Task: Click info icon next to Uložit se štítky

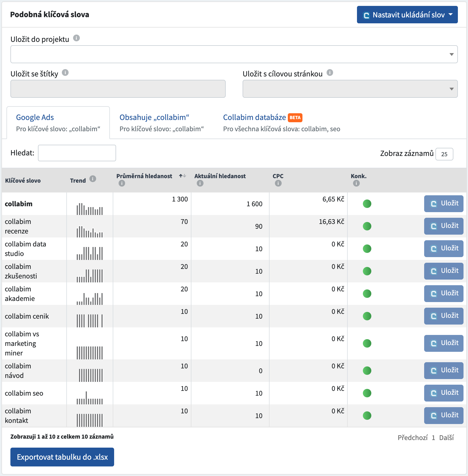Action: tap(65, 72)
